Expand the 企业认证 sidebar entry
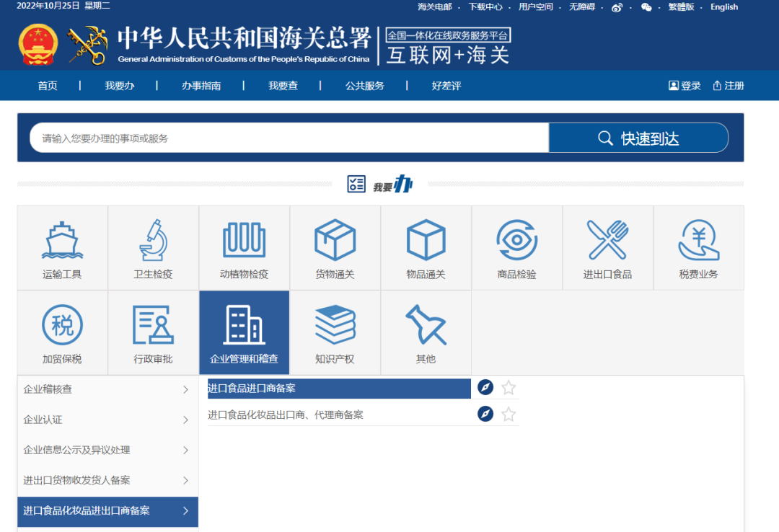779x532 pixels. (x=107, y=420)
